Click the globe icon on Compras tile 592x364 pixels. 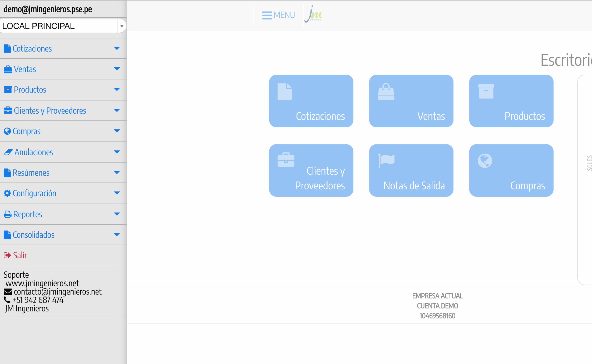[485, 160]
